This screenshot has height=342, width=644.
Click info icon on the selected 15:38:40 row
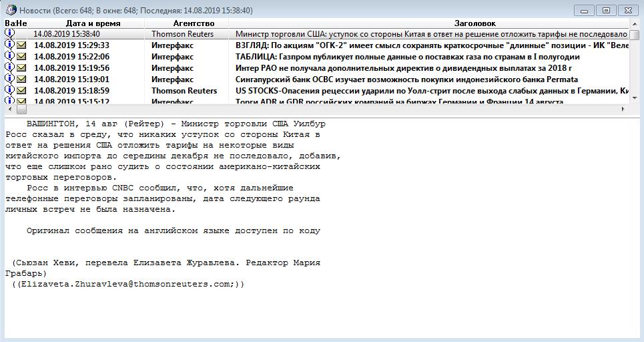(9, 33)
